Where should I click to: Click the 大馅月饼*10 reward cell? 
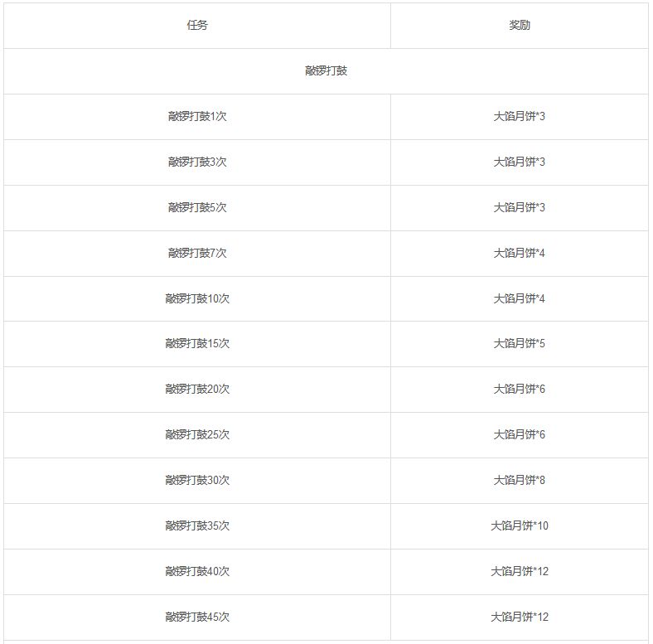tap(520, 525)
